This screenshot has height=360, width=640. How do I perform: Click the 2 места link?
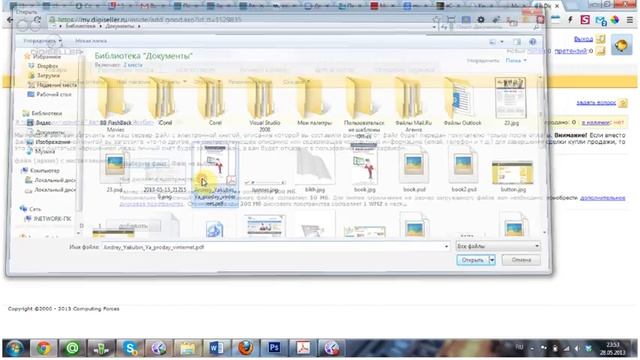click(133, 64)
